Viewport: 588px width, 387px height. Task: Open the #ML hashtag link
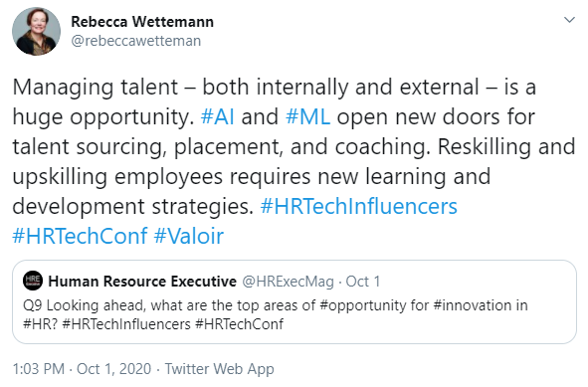tap(307, 116)
